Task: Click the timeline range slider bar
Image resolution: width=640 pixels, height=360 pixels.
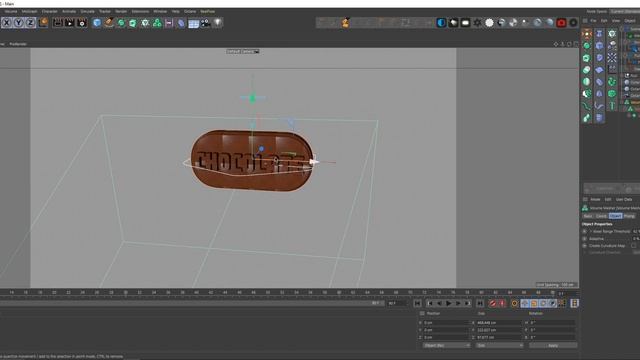Action: (192, 303)
